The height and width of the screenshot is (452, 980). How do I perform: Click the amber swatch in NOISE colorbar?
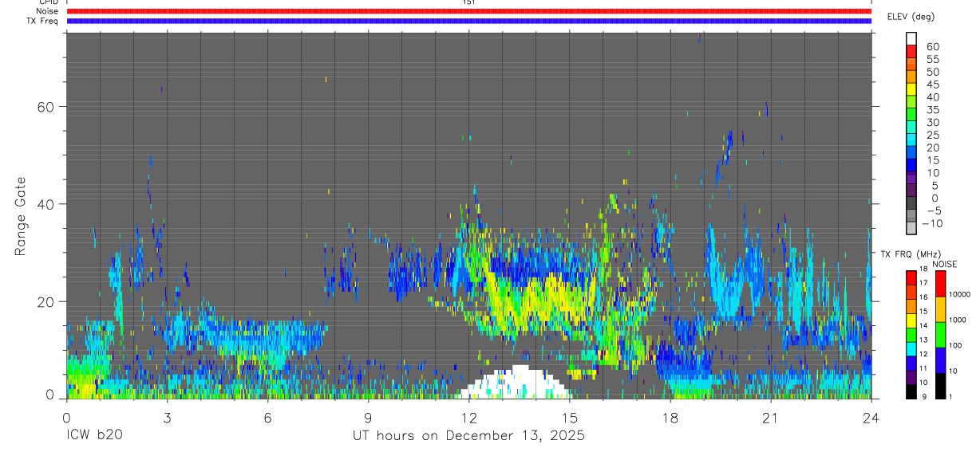click(940, 309)
